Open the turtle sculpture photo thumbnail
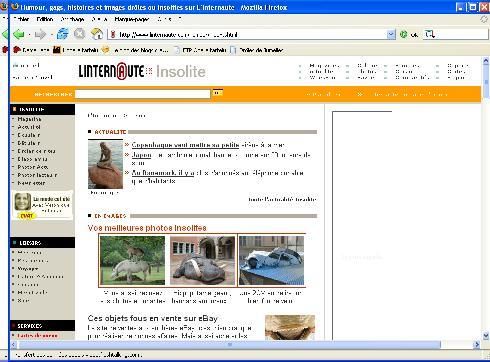Screen dimensions: 490x362 202,260
